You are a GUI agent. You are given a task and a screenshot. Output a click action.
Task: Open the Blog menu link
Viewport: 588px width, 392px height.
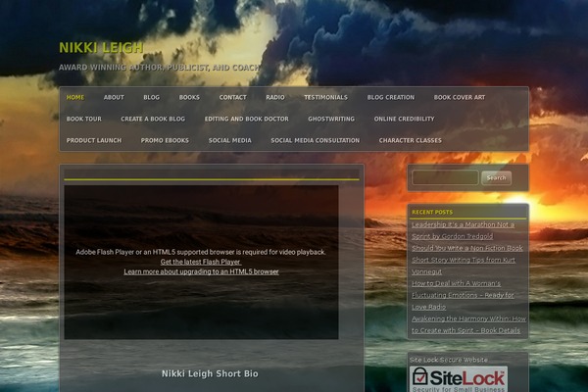click(152, 98)
